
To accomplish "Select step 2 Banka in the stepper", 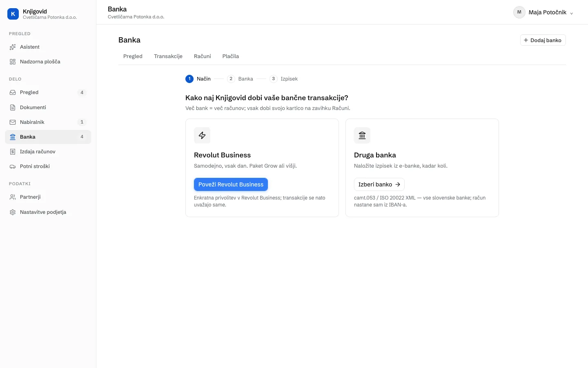I will click(240, 79).
